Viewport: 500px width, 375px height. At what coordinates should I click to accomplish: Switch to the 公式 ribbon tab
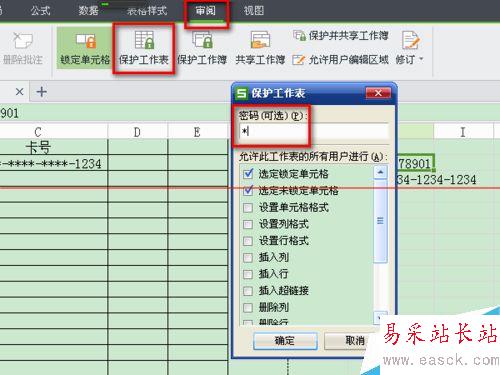[40, 11]
